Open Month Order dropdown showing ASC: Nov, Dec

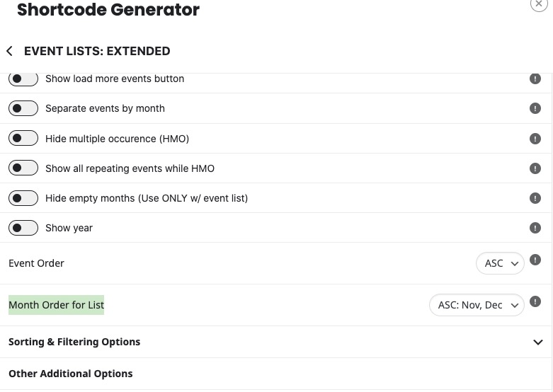477,305
